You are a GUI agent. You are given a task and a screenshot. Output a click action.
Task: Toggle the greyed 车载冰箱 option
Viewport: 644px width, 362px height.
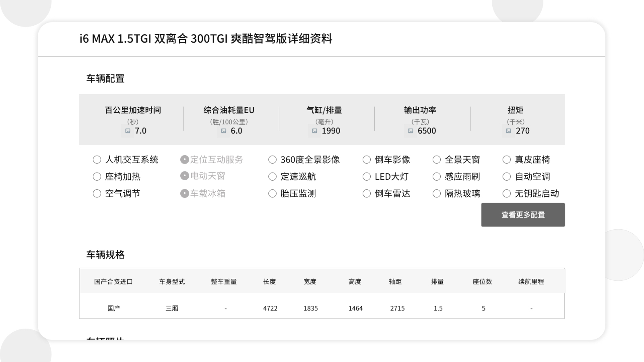185,193
